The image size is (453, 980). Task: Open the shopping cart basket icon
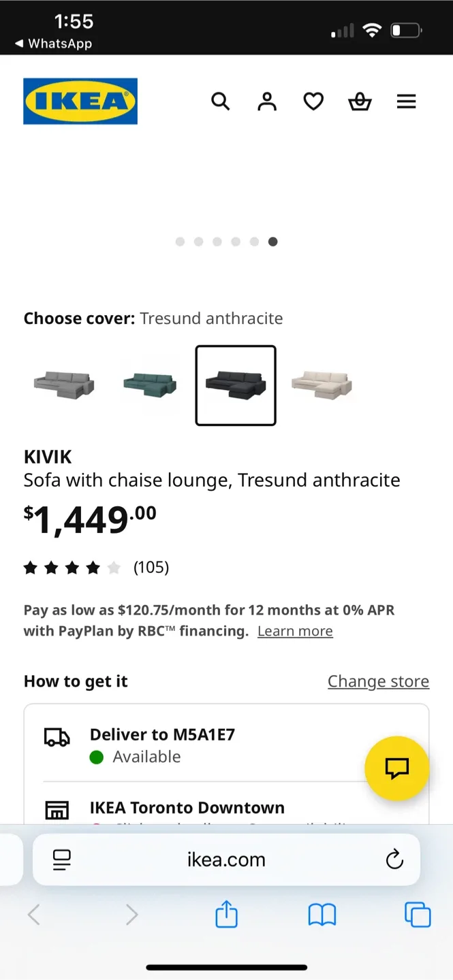[x=360, y=101]
